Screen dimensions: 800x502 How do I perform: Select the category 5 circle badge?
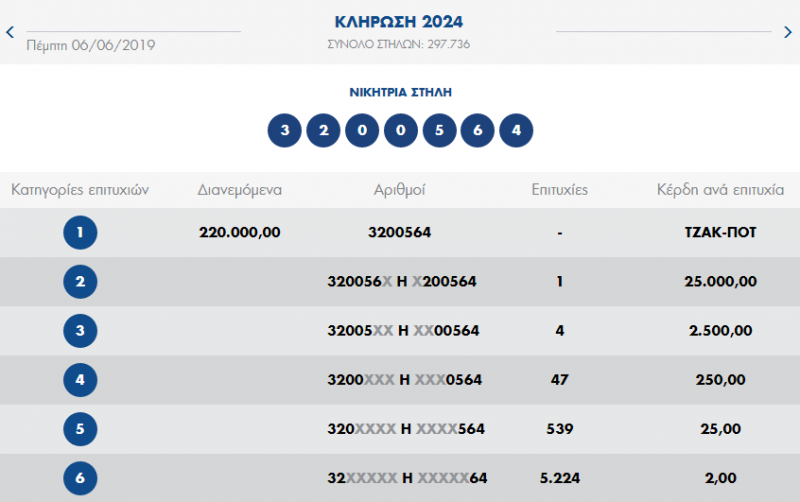80,429
